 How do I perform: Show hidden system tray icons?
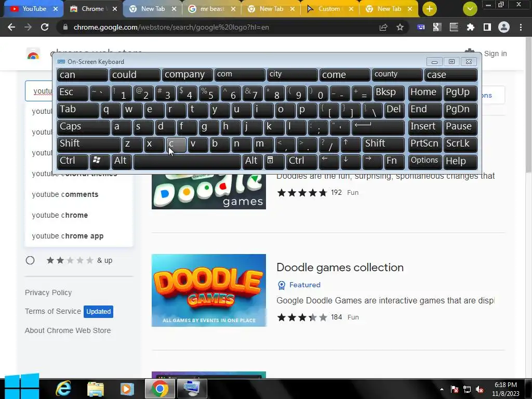click(442, 389)
